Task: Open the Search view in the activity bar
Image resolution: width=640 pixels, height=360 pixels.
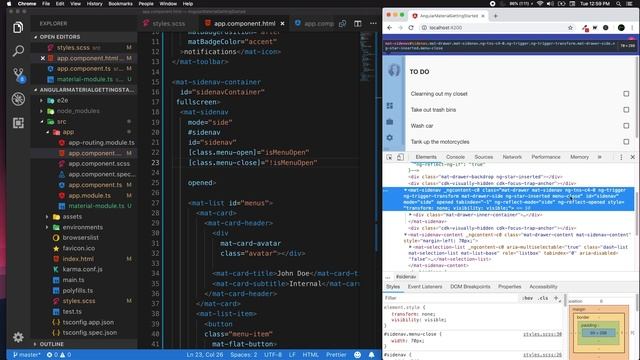Action: pyautogui.click(x=18, y=51)
